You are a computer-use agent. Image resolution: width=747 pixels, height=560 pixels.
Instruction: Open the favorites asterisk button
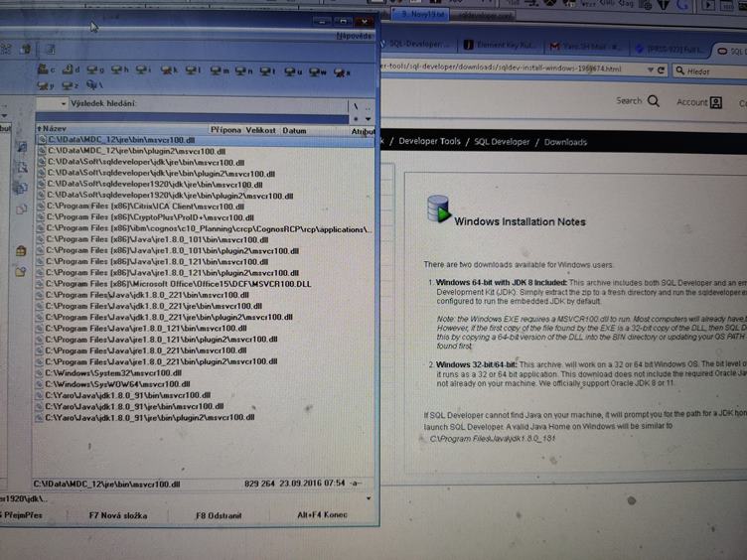[356, 119]
